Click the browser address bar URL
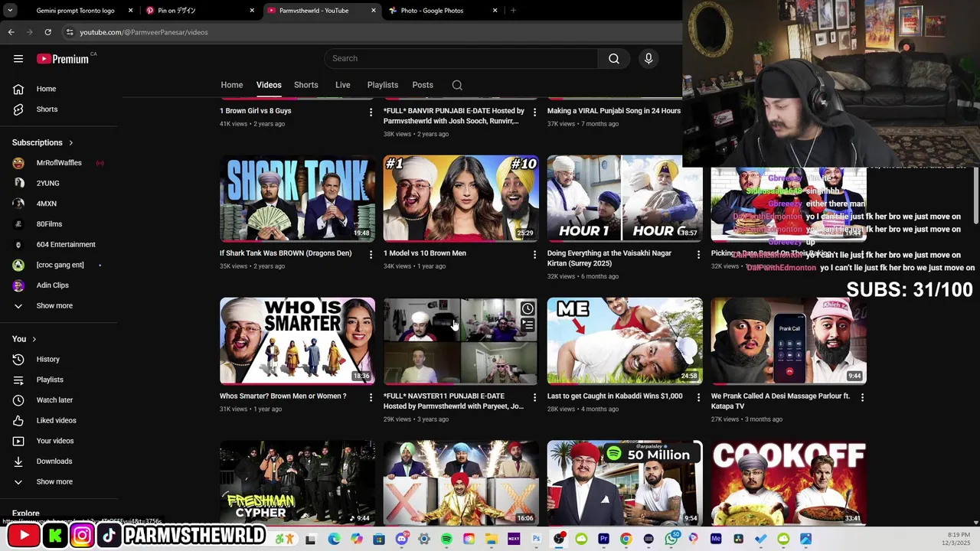 click(144, 32)
